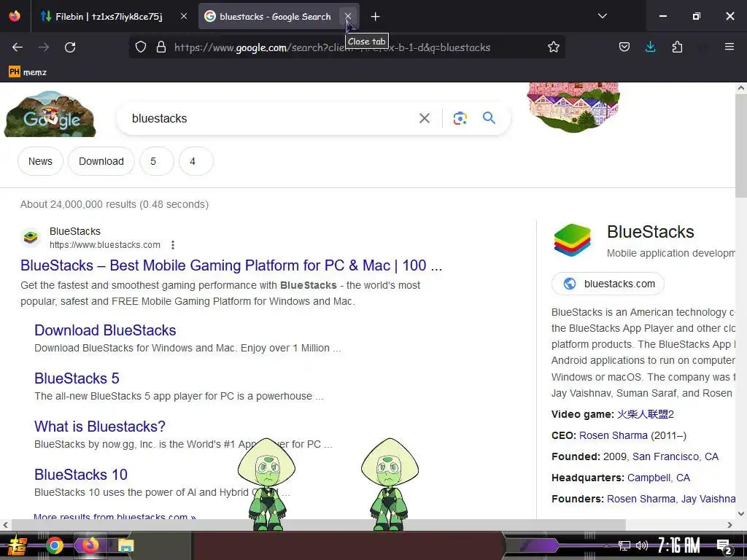Search by image with Google Lens icon
This screenshot has width=747, height=560.
(460, 118)
